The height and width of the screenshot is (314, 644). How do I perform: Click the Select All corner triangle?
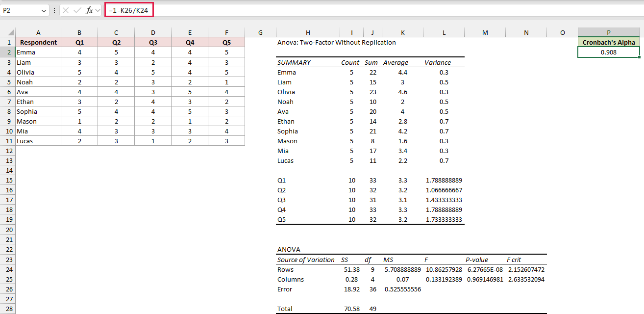click(x=11, y=32)
